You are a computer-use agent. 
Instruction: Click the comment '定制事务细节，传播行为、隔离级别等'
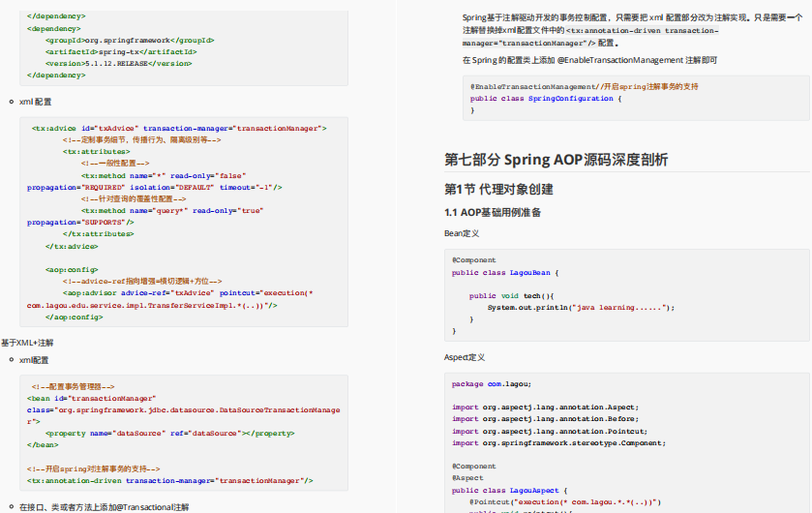coord(142,139)
